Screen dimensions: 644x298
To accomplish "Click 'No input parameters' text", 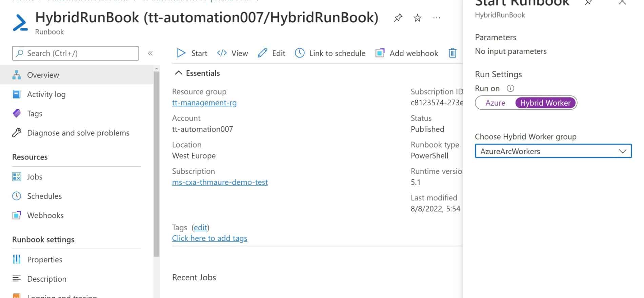I will pyautogui.click(x=511, y=51).
